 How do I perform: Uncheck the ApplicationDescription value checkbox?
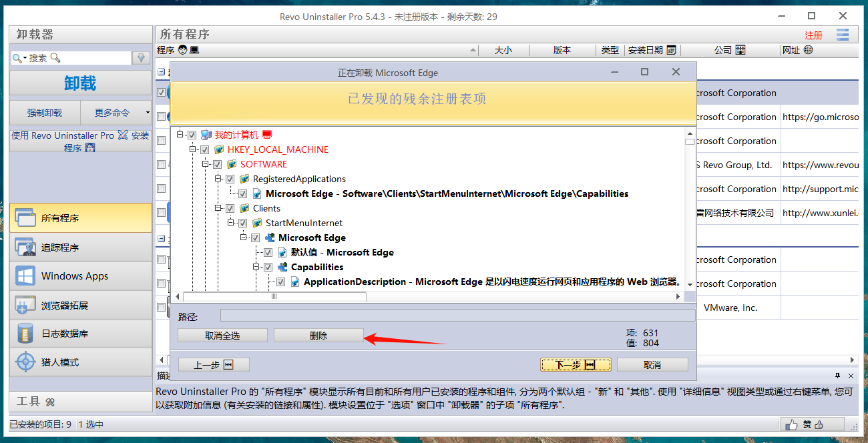click(x=281, y=282)
